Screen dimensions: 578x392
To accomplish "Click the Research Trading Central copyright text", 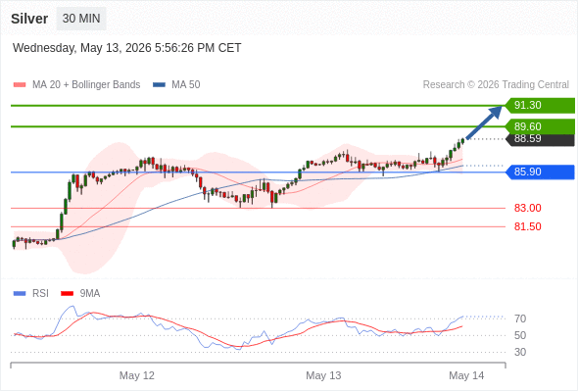I will 496,85.
